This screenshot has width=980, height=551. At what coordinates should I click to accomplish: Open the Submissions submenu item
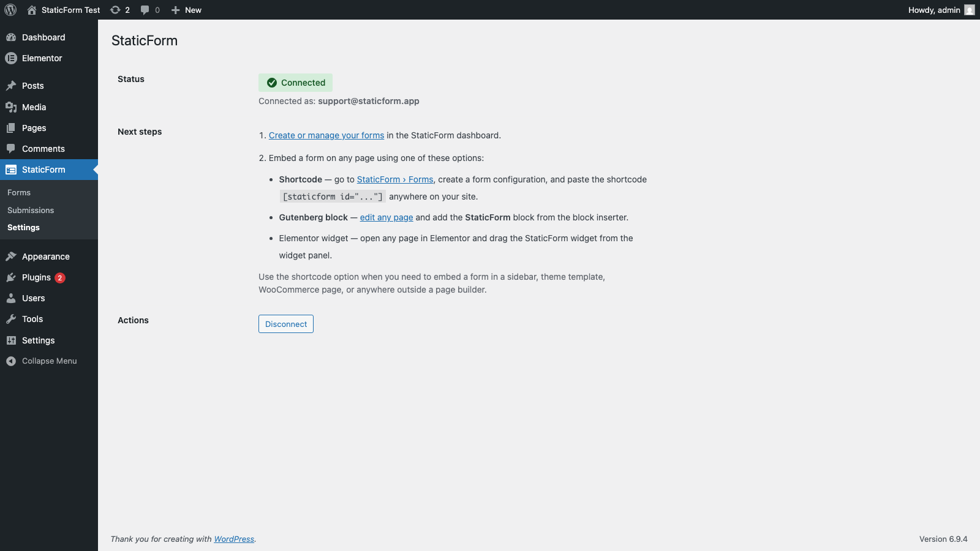[31, 210]
